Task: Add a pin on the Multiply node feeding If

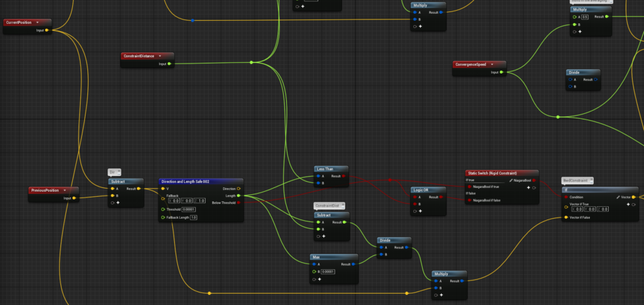Action: tap(441, 295)
